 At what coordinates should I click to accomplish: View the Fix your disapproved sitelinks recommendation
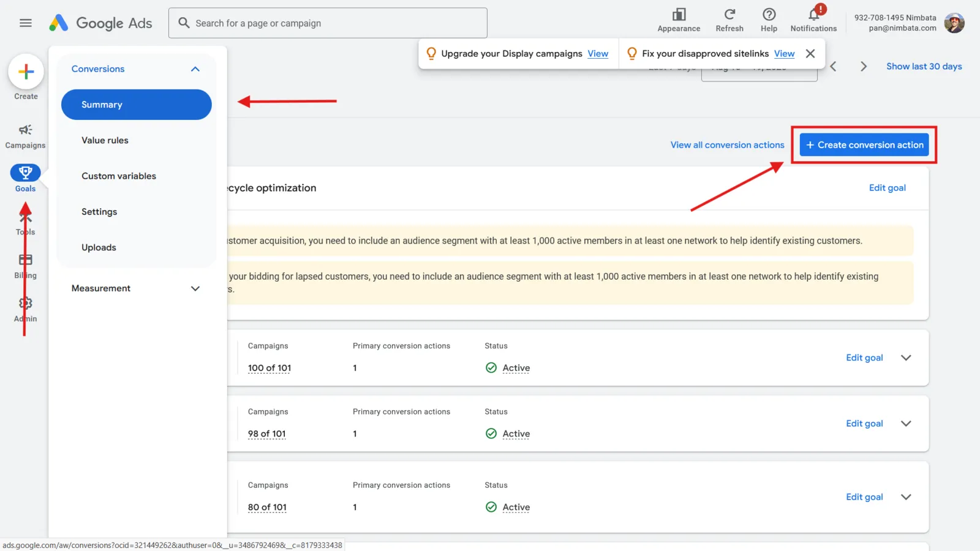tap(784, 54)
